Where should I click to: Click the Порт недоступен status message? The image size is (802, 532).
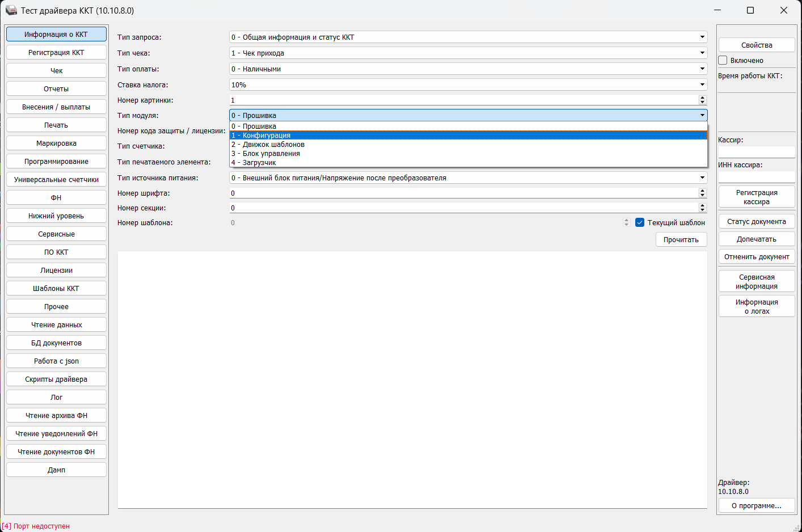click(36, 526)
